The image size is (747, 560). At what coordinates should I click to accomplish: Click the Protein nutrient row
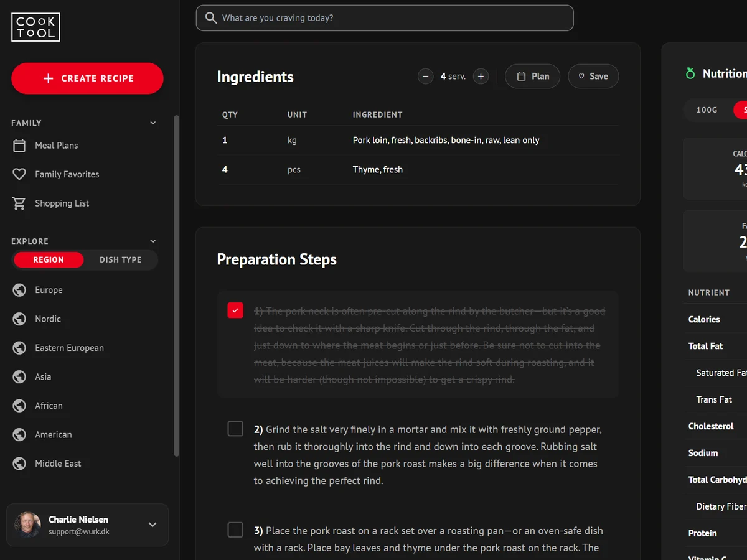tap(715, 533)
